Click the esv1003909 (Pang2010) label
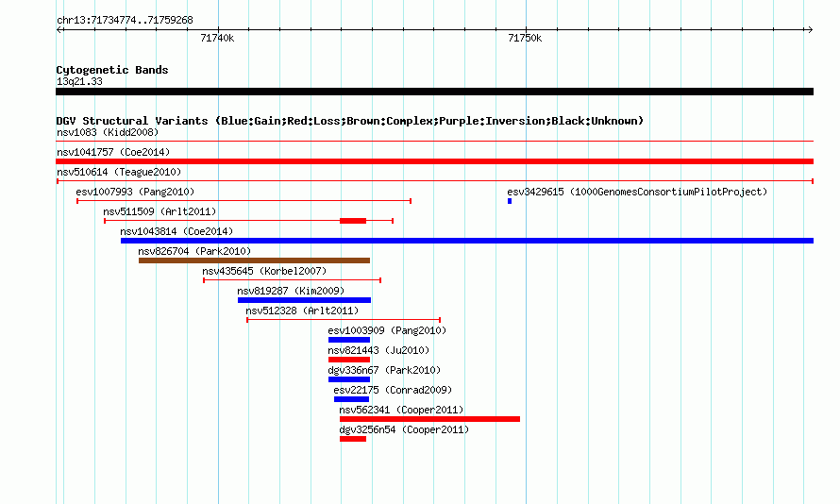The image size is (840, 504). [387, 330]
